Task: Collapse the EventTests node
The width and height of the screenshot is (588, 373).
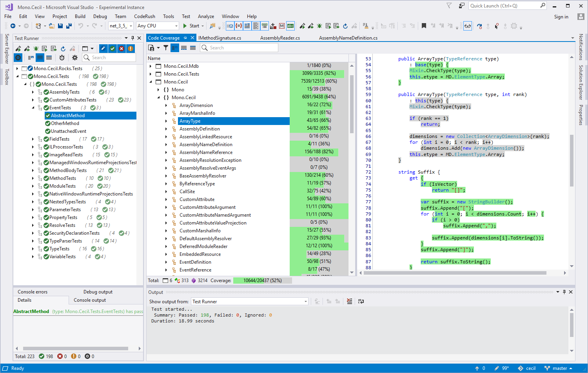Action: pyautogui.click(x=33, y=107)
